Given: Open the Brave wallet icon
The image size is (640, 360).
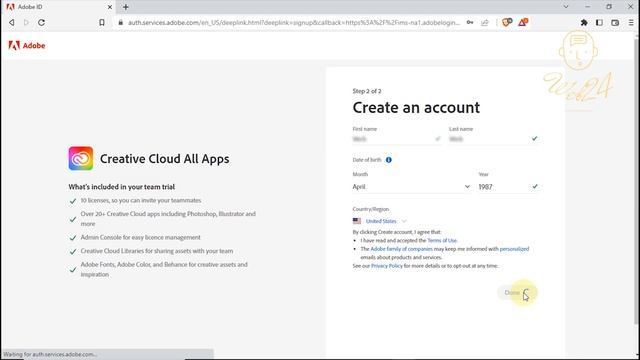Looking at the screenshot, I should pos(615,22).
